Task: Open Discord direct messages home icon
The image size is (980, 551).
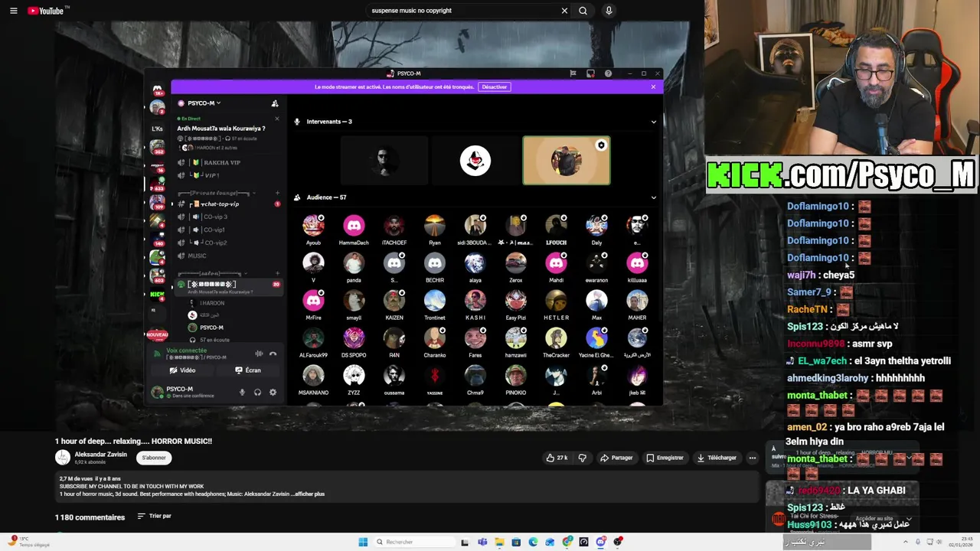Action: [x=158, y=90]
